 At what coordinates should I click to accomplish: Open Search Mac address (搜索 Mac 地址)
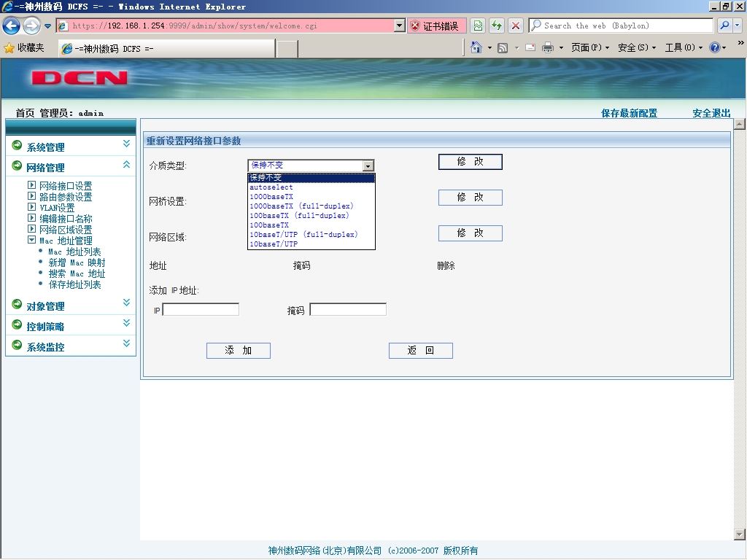[x=77, y=273]
